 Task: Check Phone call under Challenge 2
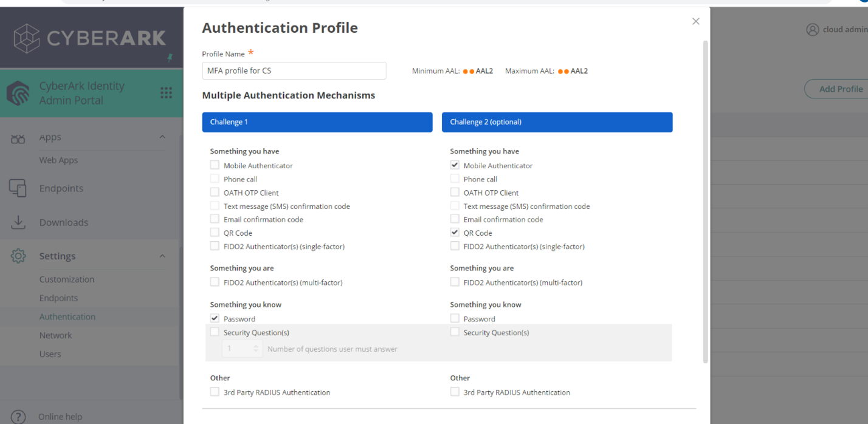tap(455, 179)
